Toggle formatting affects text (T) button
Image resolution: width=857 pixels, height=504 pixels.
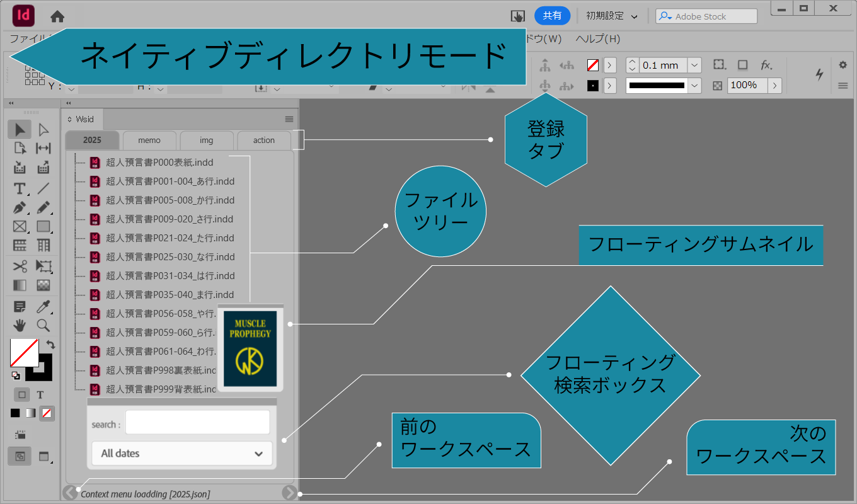(40, 395)
